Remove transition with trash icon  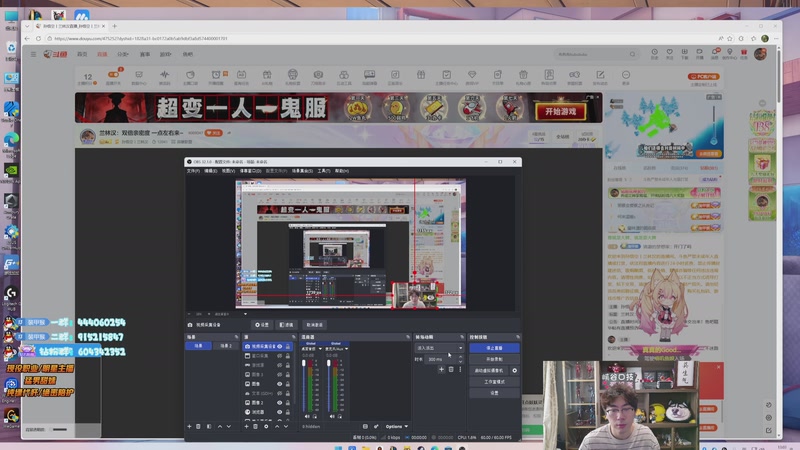451,369
